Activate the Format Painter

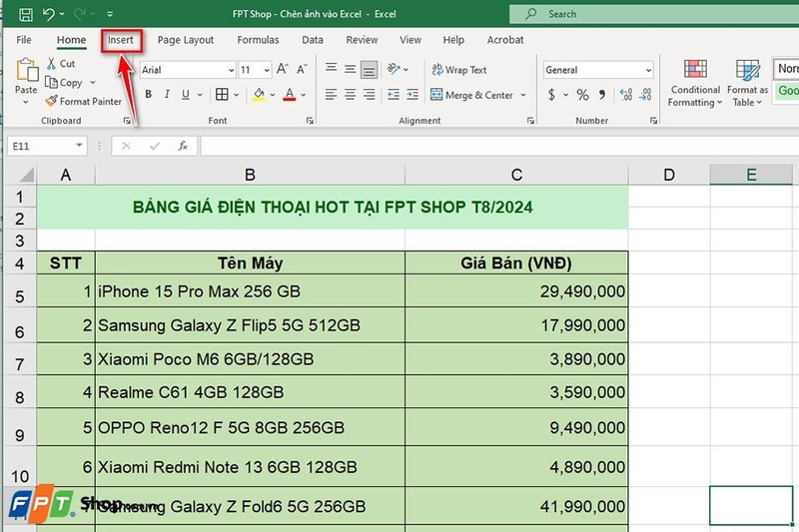coord(84,101)
